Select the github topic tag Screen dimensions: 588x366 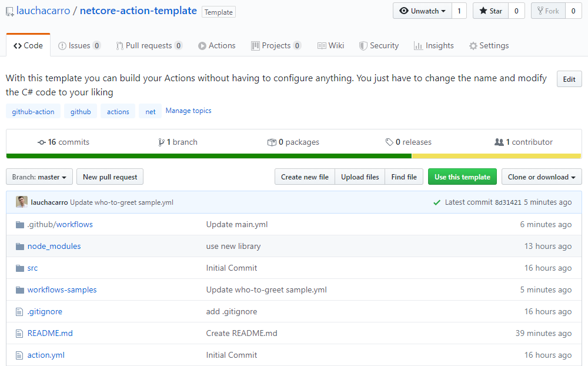coord(81,111)
